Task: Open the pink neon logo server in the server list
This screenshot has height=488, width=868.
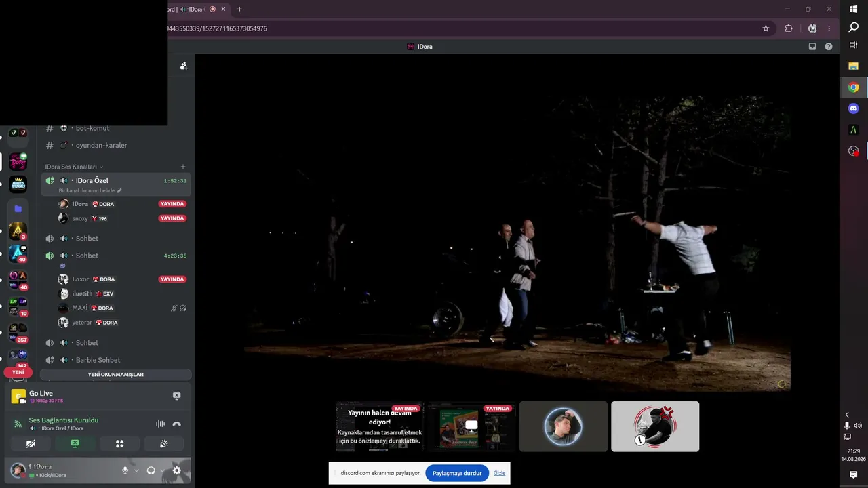Action: tap(18, 162)
